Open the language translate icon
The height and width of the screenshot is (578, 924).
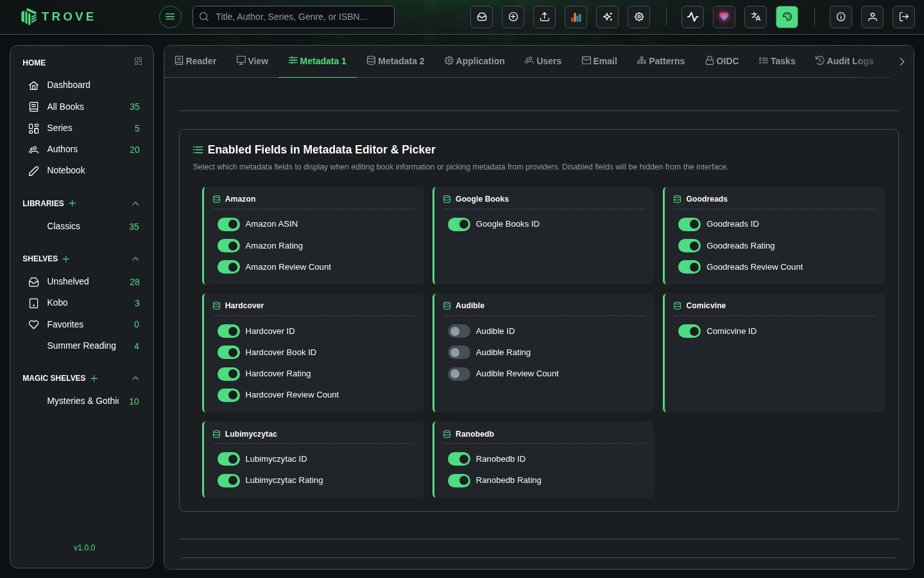(x=756, y=17)
